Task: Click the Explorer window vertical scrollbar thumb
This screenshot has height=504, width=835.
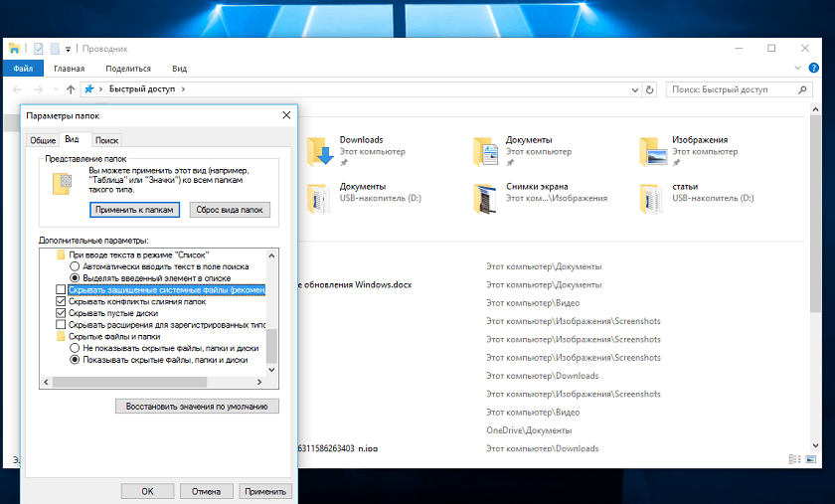Action: pos(815,213)
